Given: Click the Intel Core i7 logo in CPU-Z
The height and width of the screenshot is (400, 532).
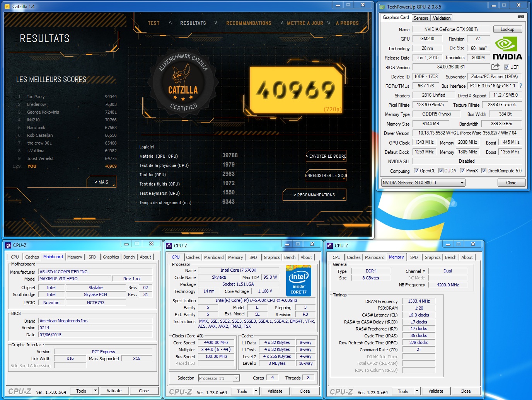Looking at the screenshot, I should 298,281.
